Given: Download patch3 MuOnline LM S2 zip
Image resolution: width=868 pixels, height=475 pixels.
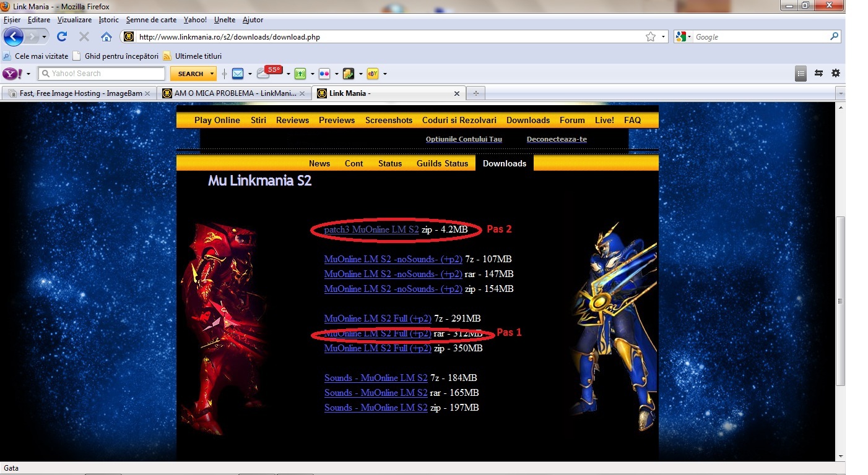Looking at the screenshot, I should 371,229.
